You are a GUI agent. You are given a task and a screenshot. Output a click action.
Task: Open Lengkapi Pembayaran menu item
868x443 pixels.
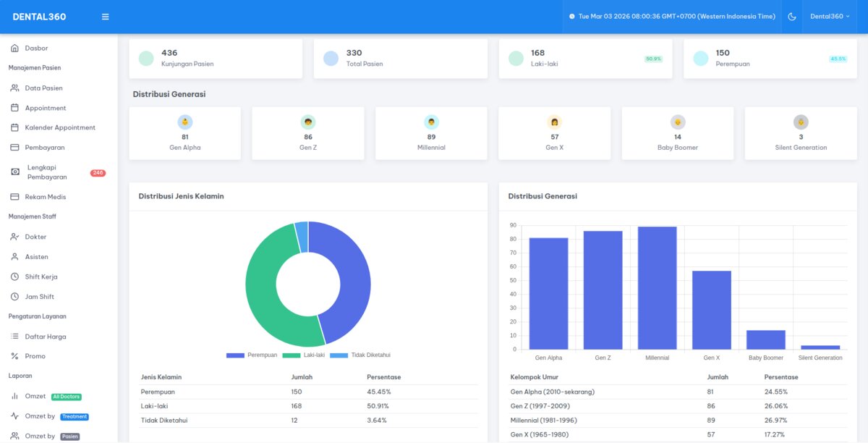[47, 172]
